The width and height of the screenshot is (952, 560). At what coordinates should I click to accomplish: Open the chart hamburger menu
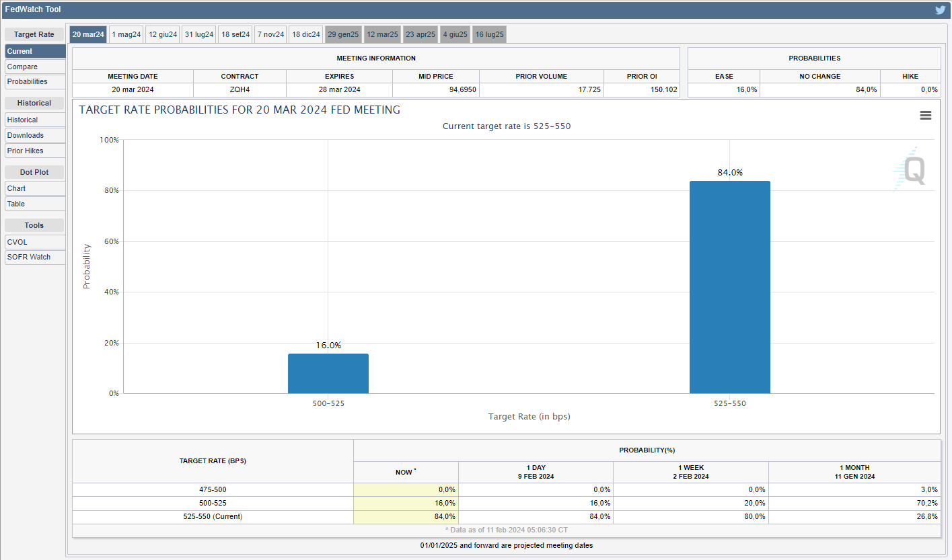tap(925, 116)
